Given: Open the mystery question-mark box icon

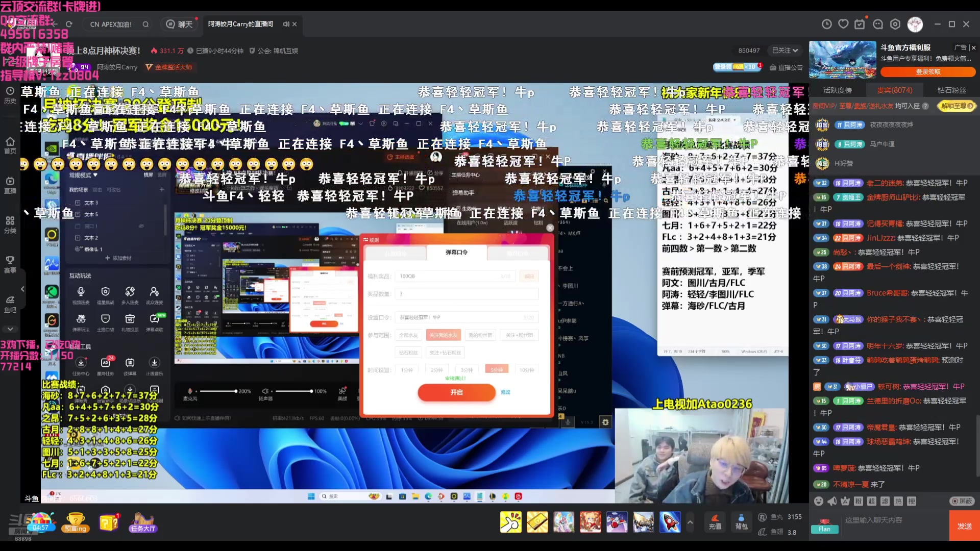Looking at the screenshot, I should pos(109,522).
